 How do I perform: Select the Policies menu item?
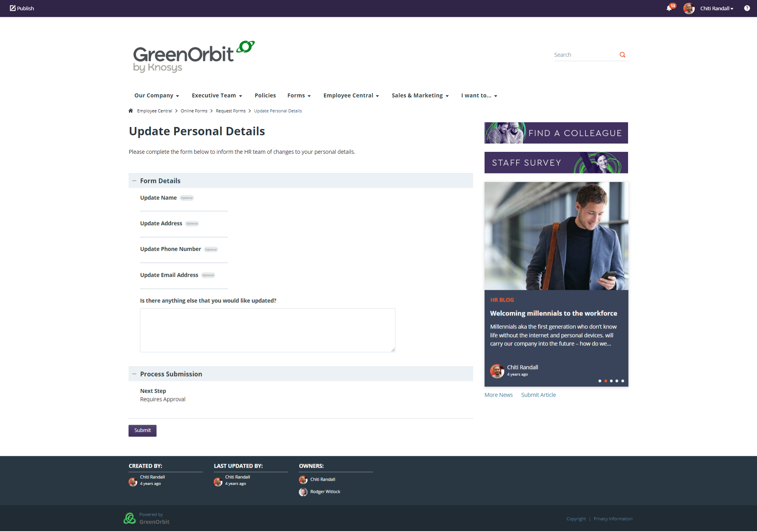[x=265, y=95]
